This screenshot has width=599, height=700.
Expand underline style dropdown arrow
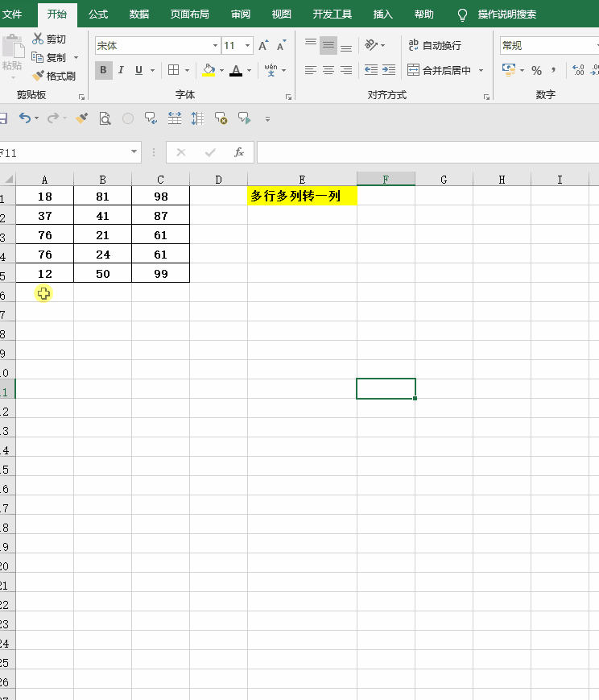pyautogui.click(x=152, y=70)
